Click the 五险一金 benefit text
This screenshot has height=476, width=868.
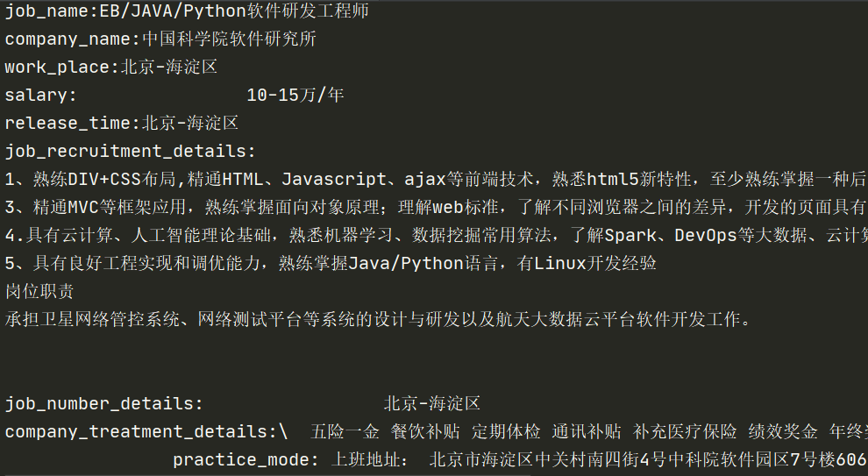(345, 431)
